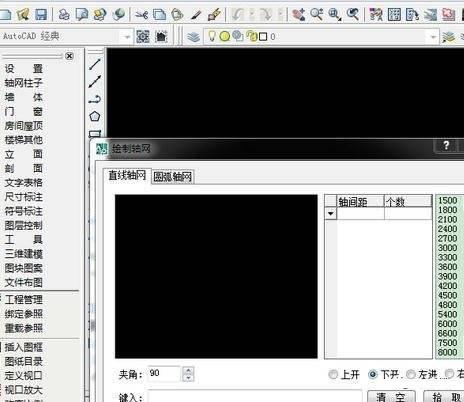Click the Copy icon in the toolbar
This screenshot has height=402, width=464.
click(159, 15)
